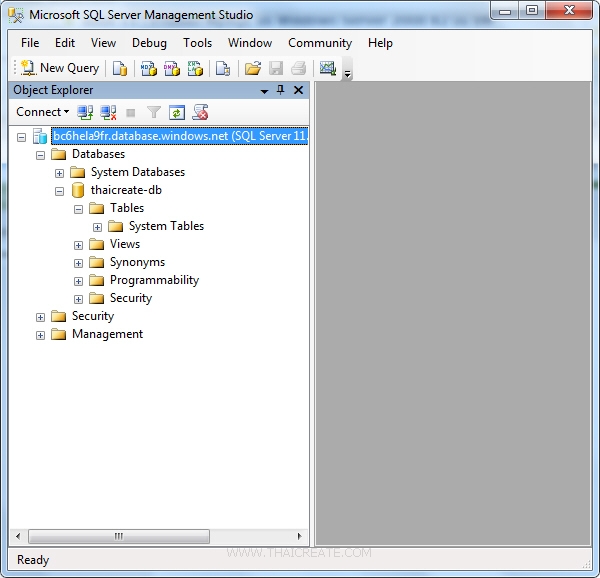This screenshot has width=600, height=578.
Task: Click Analysis Services MDX Query icon
Action: [149, 69]
